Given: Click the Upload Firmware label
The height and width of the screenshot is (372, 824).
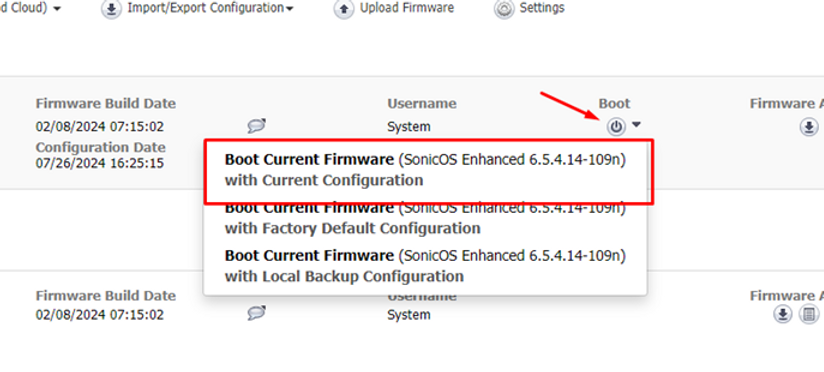Looking at the screenshot, I should (407, 8).
